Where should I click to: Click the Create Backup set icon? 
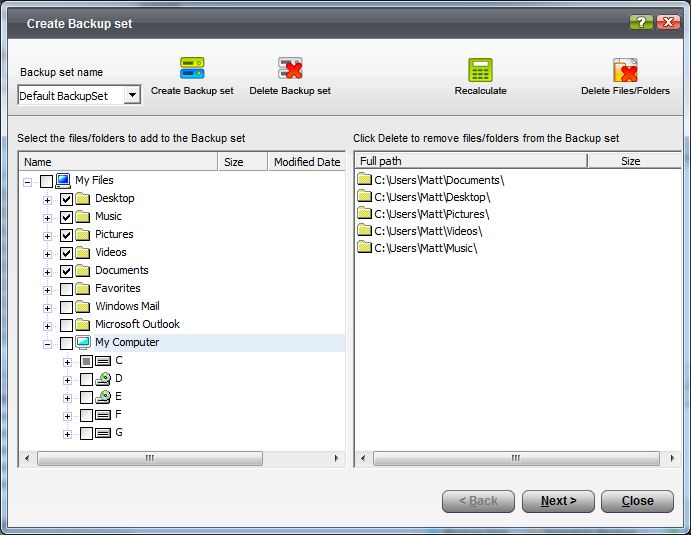[192, 68]
